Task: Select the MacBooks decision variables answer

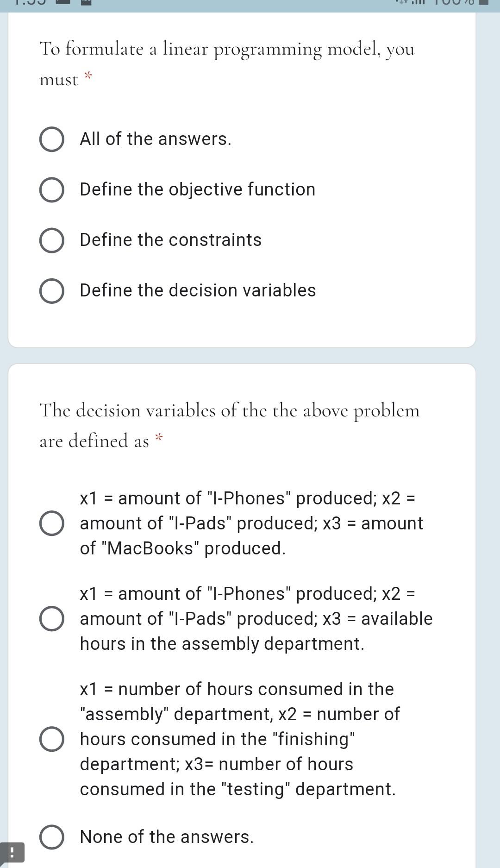Action: (x=52, y=524)
